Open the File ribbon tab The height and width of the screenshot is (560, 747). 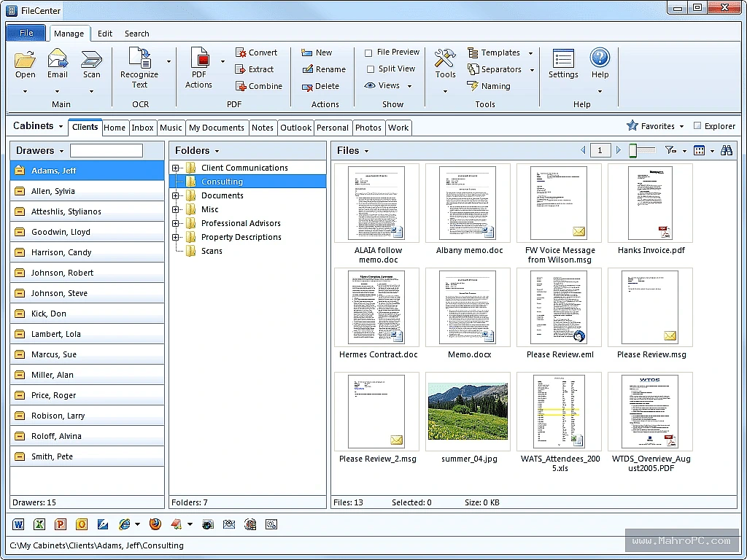(26, 33)
